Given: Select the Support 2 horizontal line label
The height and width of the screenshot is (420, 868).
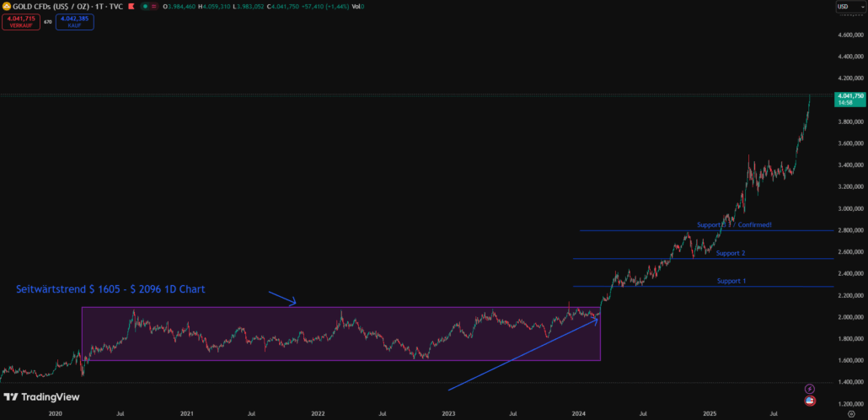Looking at the screenshot, I should (730, 252).
